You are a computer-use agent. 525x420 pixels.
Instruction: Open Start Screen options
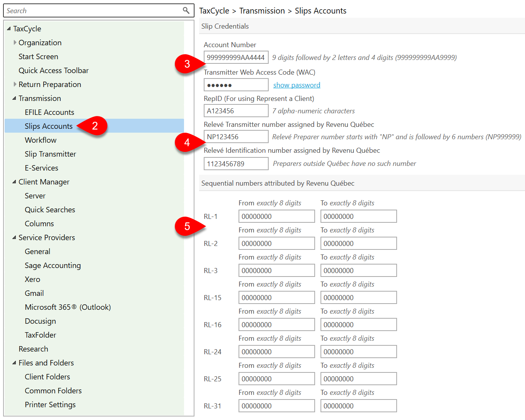(38, 56)
